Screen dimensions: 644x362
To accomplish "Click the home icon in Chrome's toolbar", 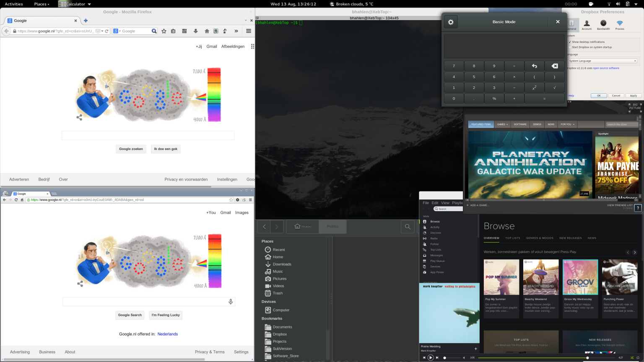I will pyautogui.click(x=22, y=200).
